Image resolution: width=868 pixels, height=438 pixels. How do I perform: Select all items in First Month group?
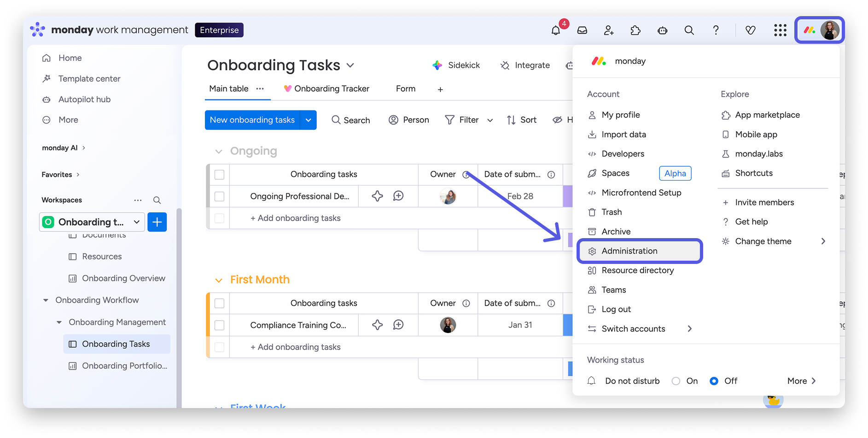coord(220,303)
